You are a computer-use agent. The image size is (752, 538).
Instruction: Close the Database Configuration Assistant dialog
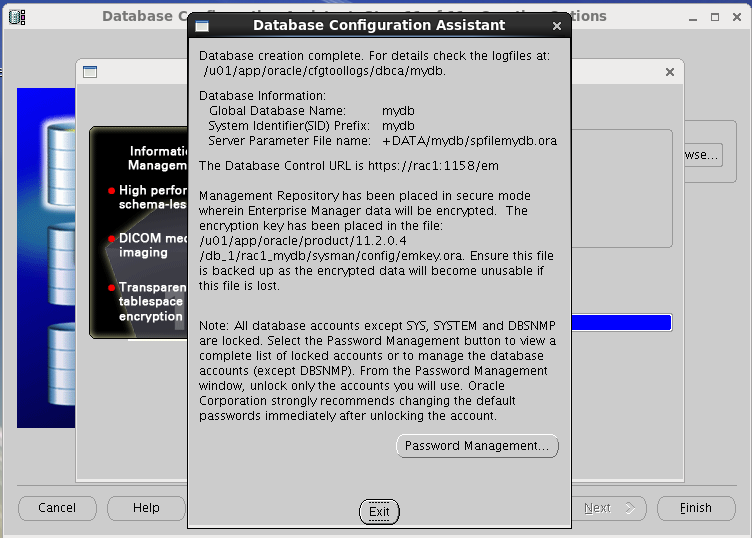click(556, 26)
